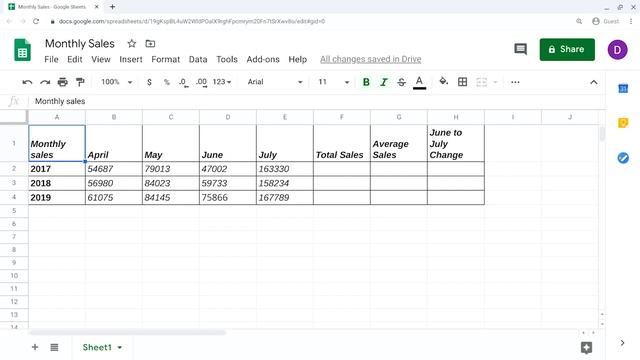Open the Arial font dropdown
Image resolution: width=640 pixels, height=360 pixels.
[x=275, y=82]
